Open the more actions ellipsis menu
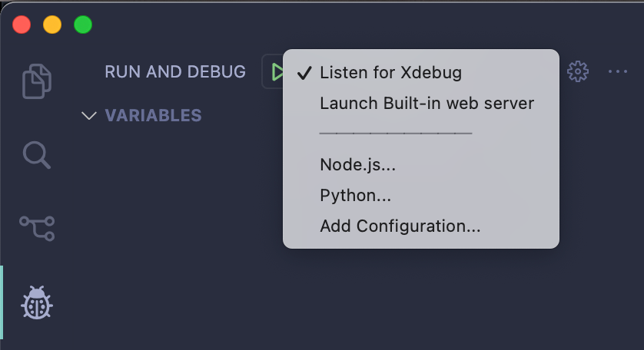Screen dimensions: 644x350 (x=618, y=71)
